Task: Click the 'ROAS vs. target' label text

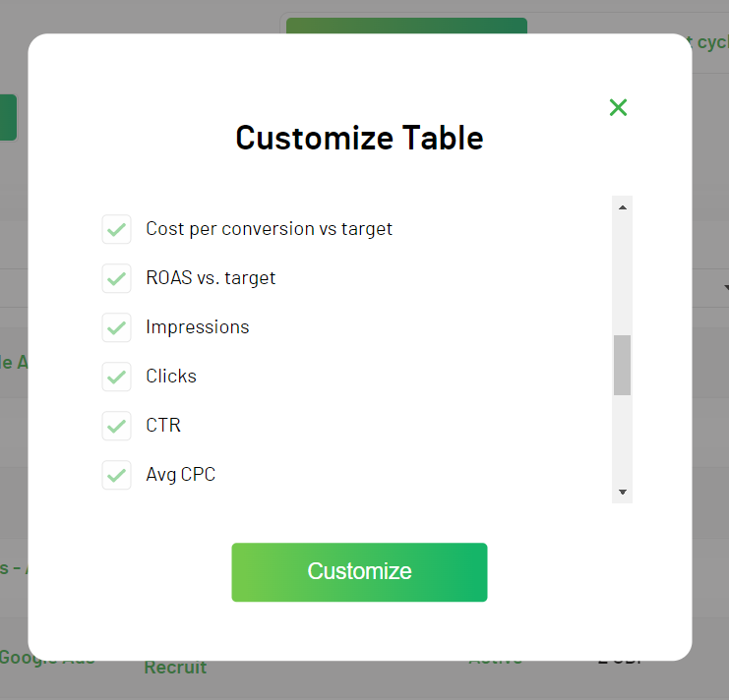Action: 211,278
